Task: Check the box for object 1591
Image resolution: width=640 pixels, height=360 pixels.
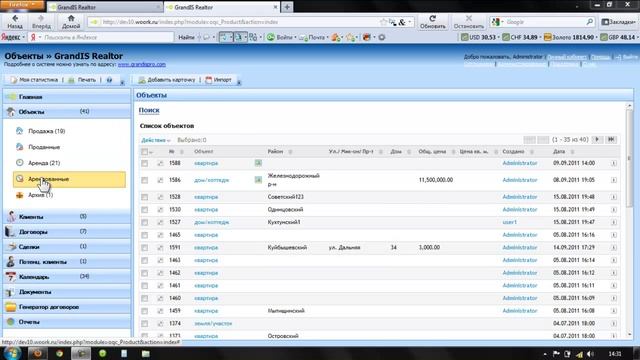Action: click(x=144, y=248)
